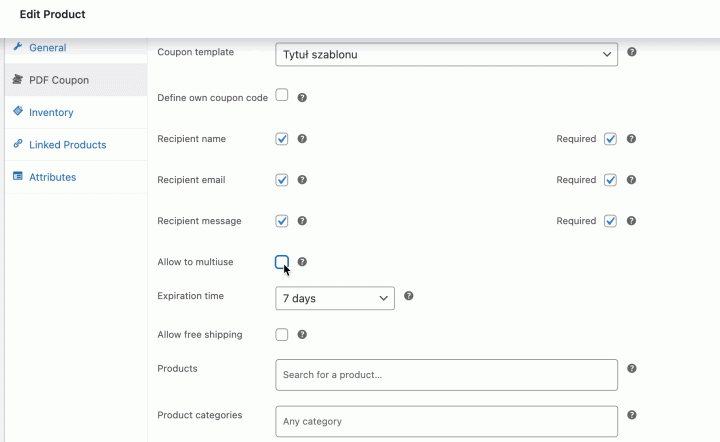Viewport: 720px width, 442px height.
Task: Click the Any category field
Action: (x=446, y=421)
